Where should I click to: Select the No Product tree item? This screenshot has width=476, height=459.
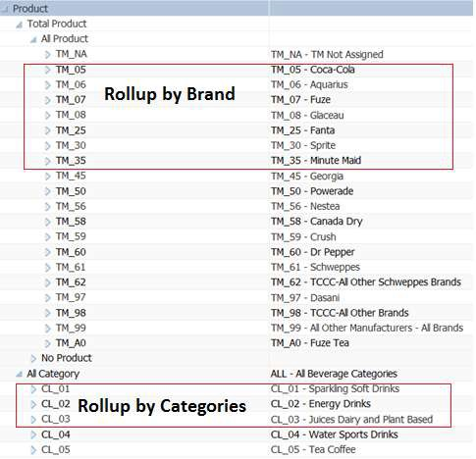[67, 358]
